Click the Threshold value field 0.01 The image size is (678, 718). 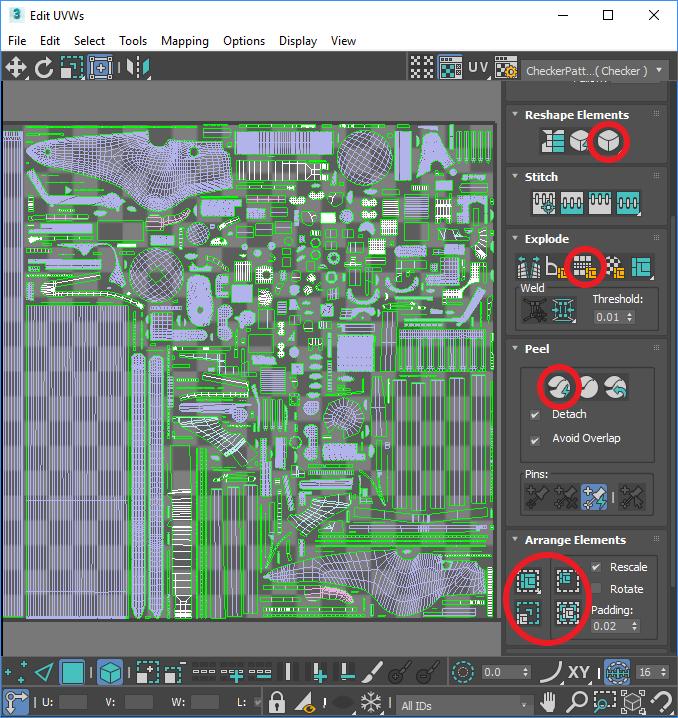point(609,317)
